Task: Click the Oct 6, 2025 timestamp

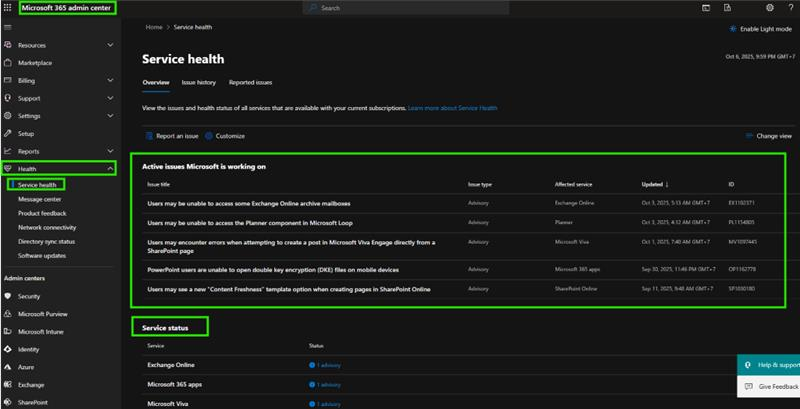Action: click(760, 57)
